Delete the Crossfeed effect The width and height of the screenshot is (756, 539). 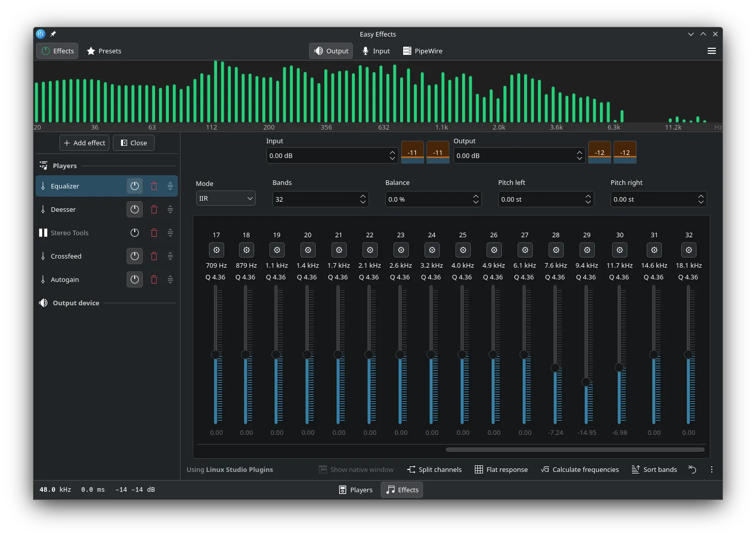click(x=154, y=256)
